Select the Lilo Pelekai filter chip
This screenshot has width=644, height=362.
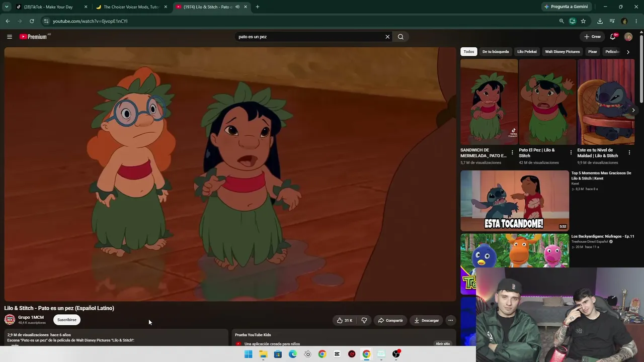tap(527, 52)
